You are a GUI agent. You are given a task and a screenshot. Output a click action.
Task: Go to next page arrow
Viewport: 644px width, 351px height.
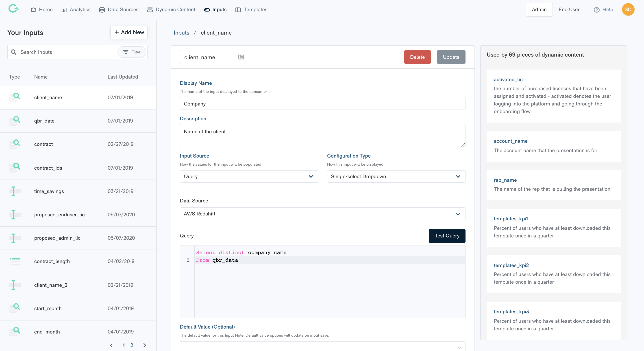144,345
